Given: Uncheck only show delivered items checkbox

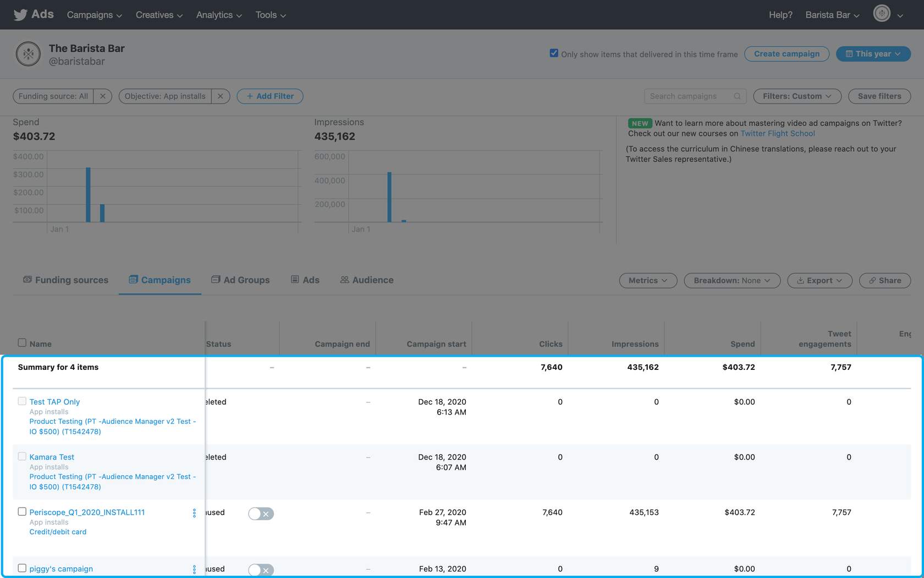Looking at the screenshot, I should point(554,53).
